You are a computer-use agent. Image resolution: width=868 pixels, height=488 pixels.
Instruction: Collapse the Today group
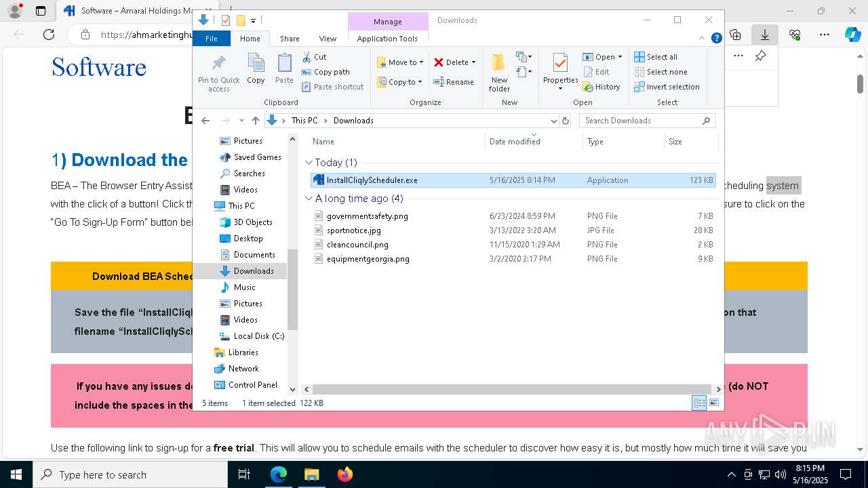pos(309,163)
